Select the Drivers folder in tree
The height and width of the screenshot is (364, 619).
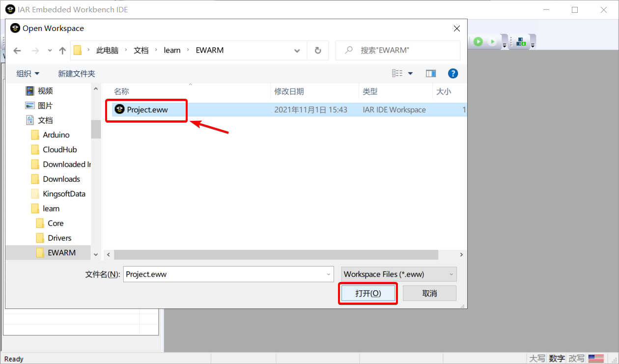pyautogui.click(x=59, y=238)
